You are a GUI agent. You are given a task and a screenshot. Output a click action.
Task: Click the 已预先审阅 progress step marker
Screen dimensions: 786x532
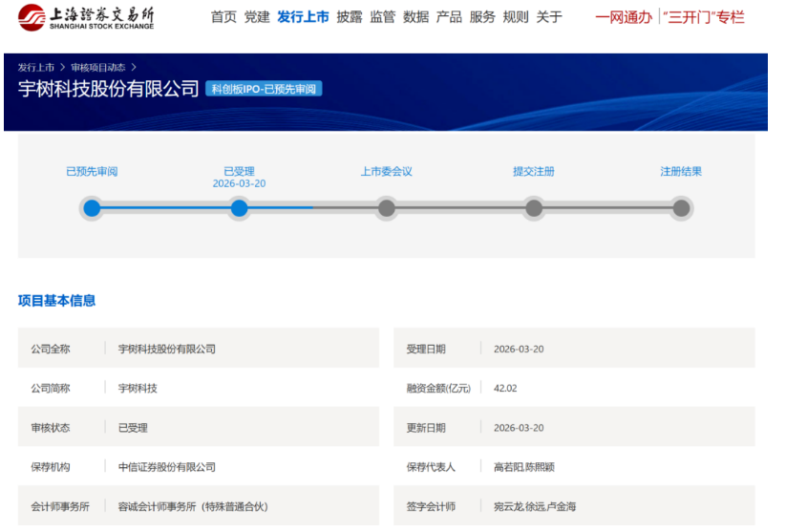pos(92,208)
